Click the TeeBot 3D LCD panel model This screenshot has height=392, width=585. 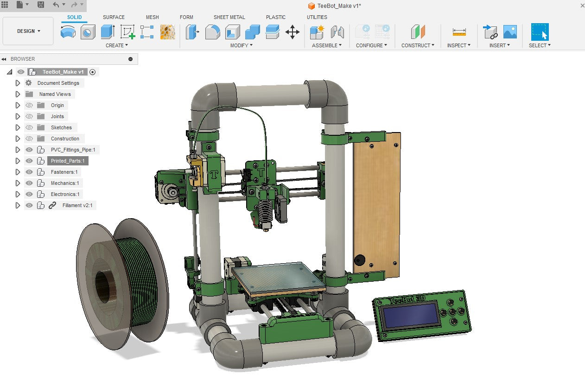[422, 316]
